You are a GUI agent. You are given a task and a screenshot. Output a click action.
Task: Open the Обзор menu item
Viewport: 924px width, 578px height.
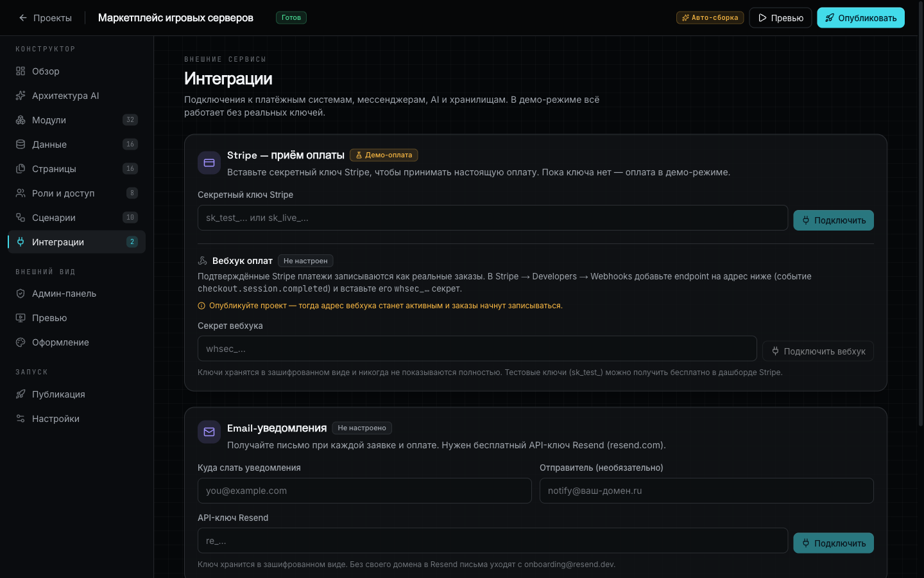[77, 71]
